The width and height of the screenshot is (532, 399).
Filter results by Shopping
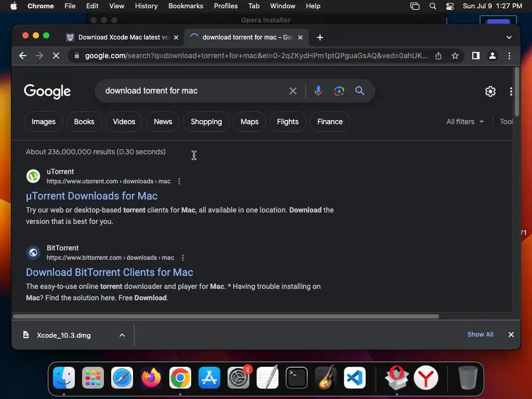[x=206, y=122]
